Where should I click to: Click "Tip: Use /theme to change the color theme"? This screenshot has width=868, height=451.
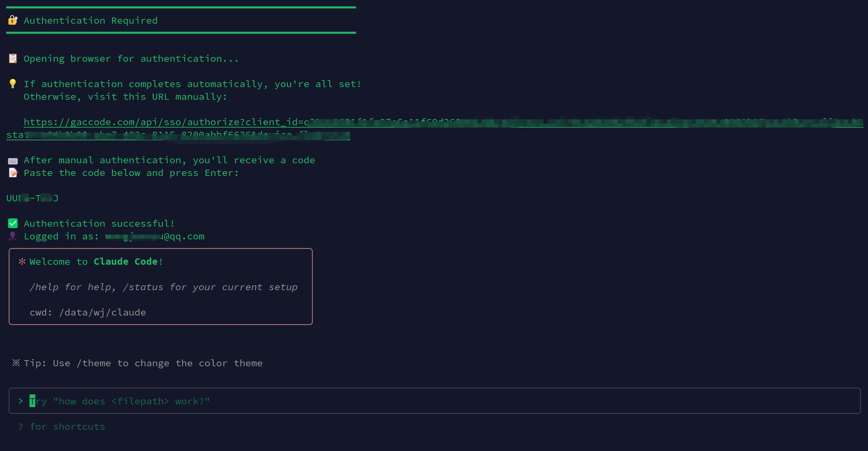(143, 363)
